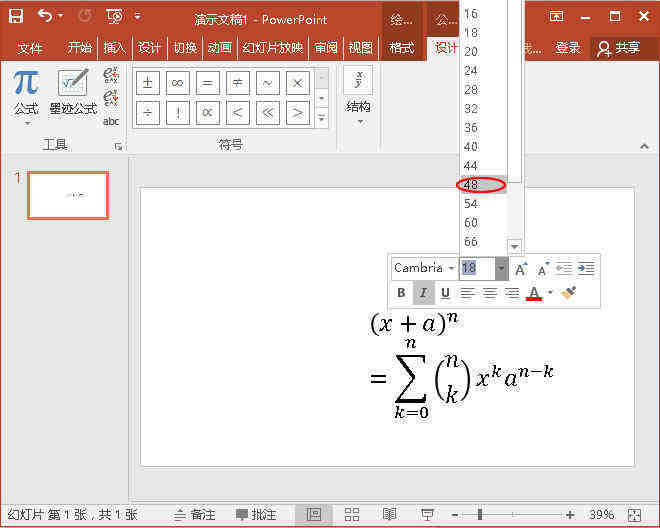The image size is (660, 528).
Task: Insert the tilde ~ symbol
Action: click(x=267, y=83)
